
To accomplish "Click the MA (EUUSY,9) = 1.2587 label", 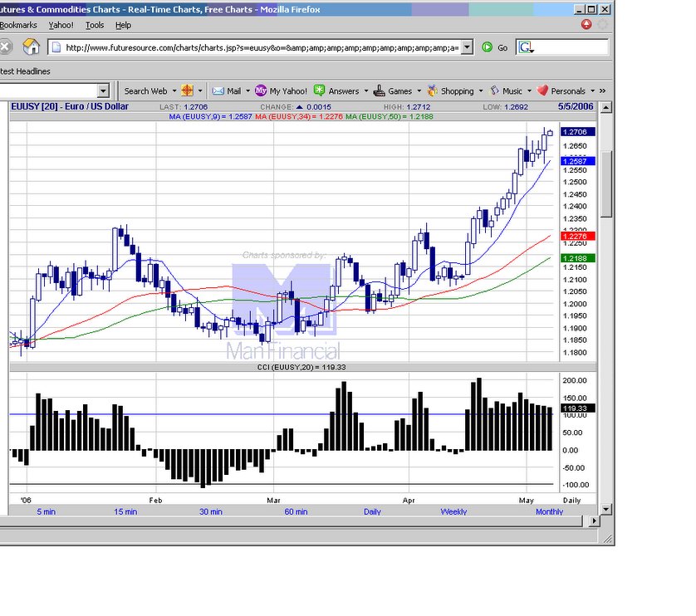I will tap(210, 117).
